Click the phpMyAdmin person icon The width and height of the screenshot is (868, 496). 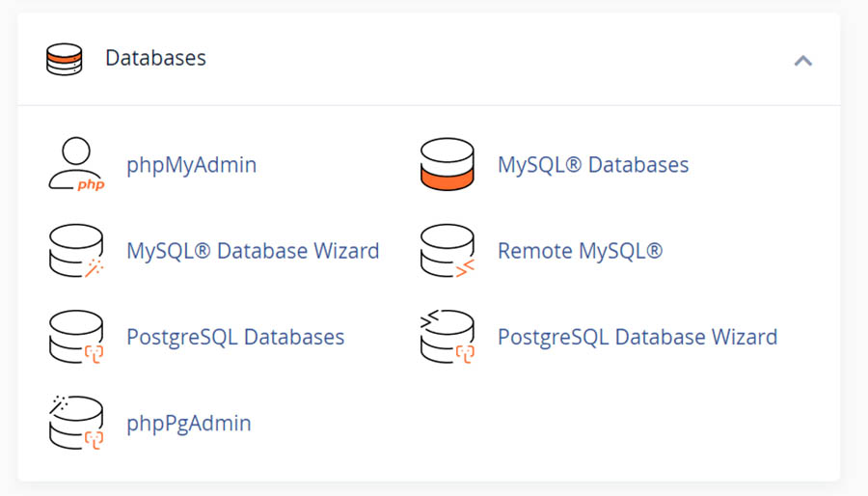pyautogui.click(x=75, y=164)
